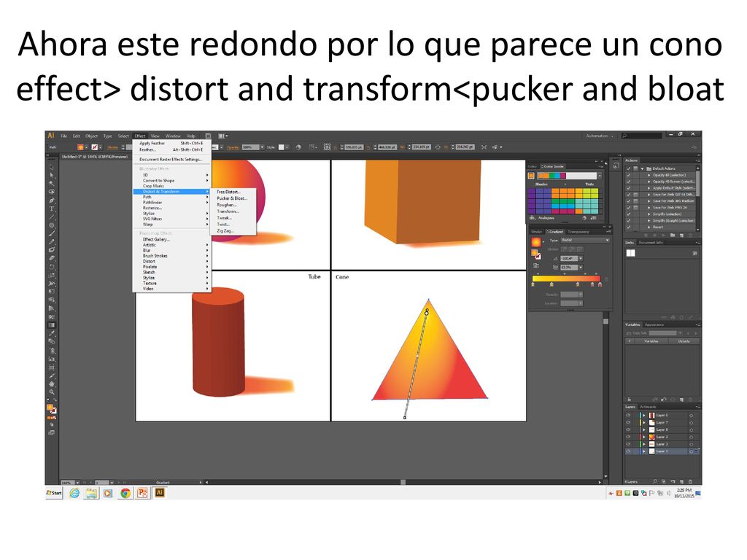Viewport: 747px width, 560px height.
Task: Click the Recolor Artwork wheel icon
Action: pos(298,147)
